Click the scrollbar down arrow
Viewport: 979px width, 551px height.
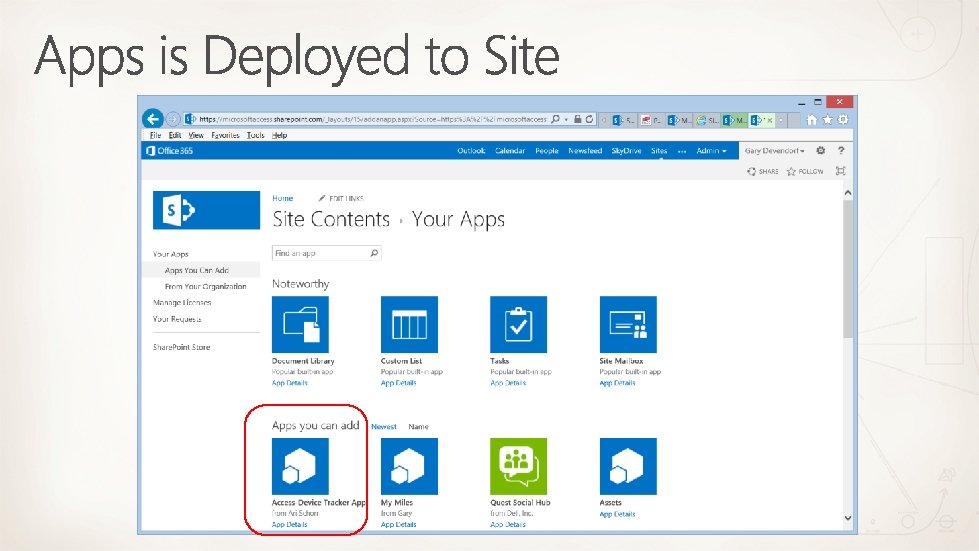[x=847, y=518]
